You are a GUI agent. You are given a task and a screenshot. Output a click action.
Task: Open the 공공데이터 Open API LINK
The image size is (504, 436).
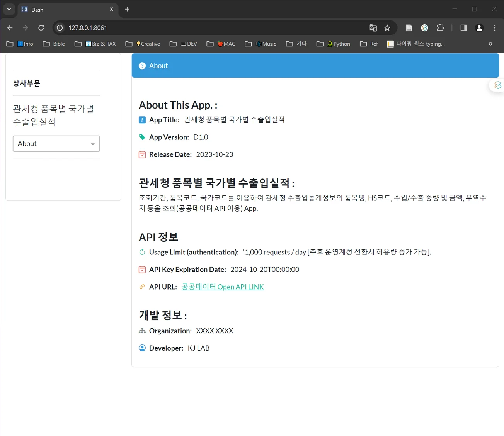click(x=223, y=287)
